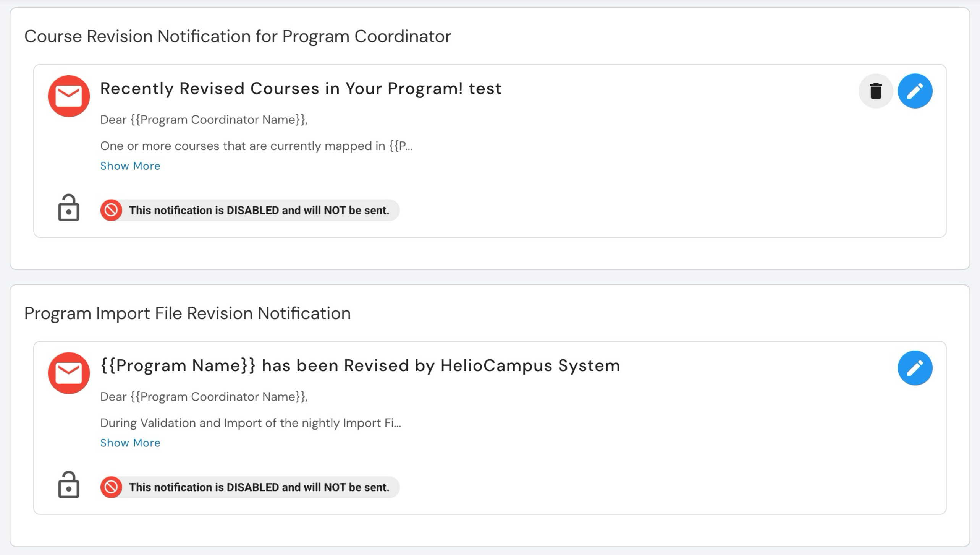This screenshot has height=555, width=980.
Task: Click the '{{Program Name}} has been Revised' title
Action: click(x=360, y=365)
